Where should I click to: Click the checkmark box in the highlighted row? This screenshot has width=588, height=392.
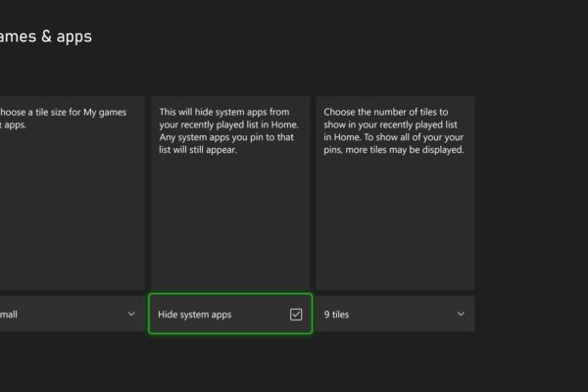click(x=296, y=315)
